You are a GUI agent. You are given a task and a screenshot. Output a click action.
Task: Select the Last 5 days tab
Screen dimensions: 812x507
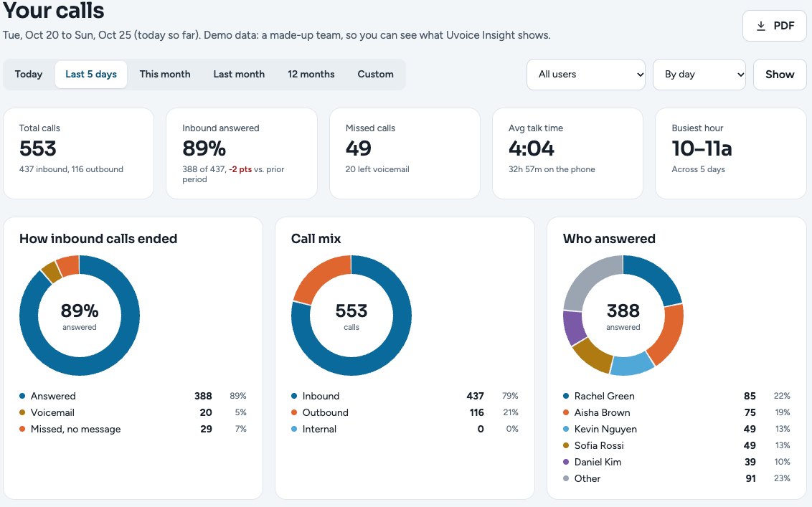pyautogui.click(x=91, y=74)
